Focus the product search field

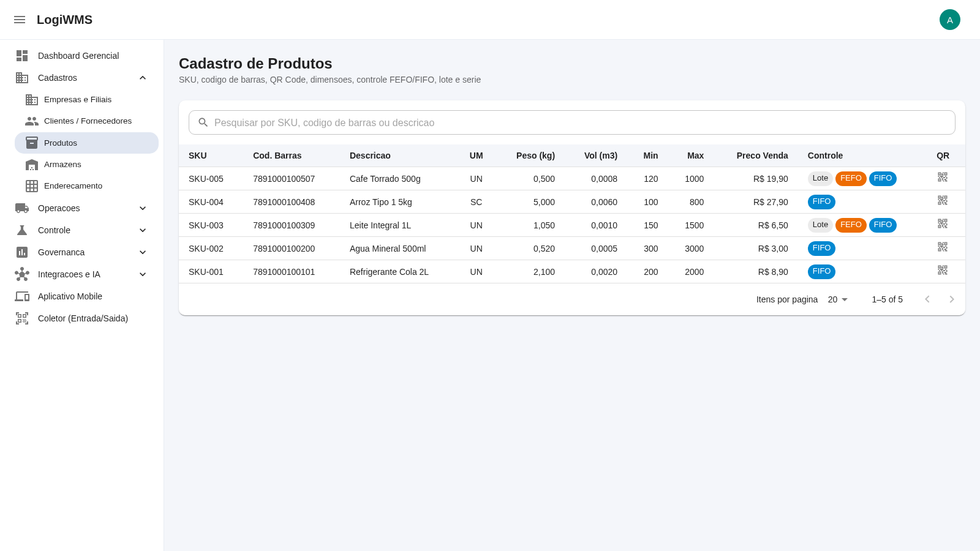pyautogui.click(x=572, y=122)
